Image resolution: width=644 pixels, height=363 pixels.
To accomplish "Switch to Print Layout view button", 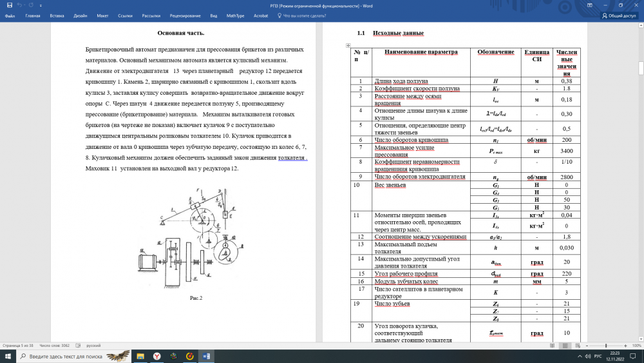I will (565, 346).
